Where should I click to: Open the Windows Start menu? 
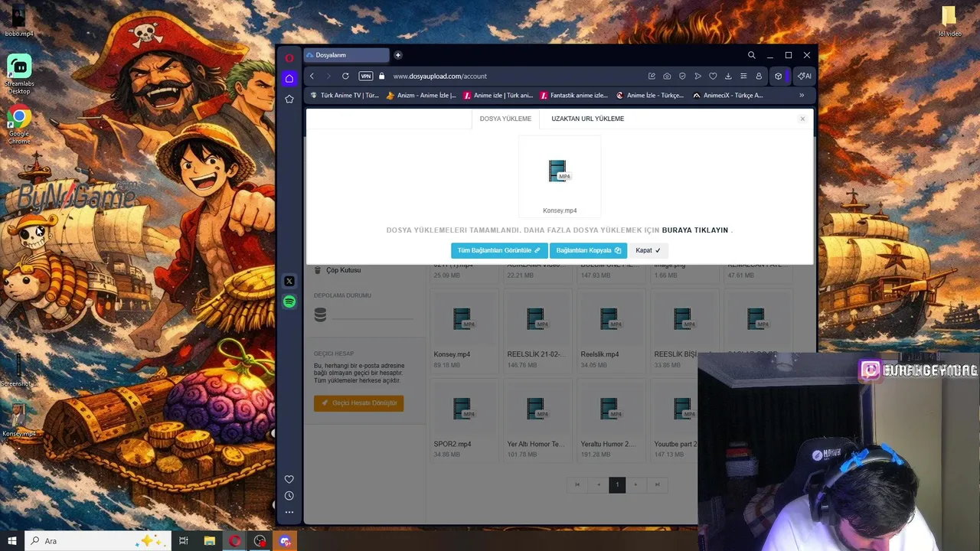pyautogui.click(x=12, y=541)
